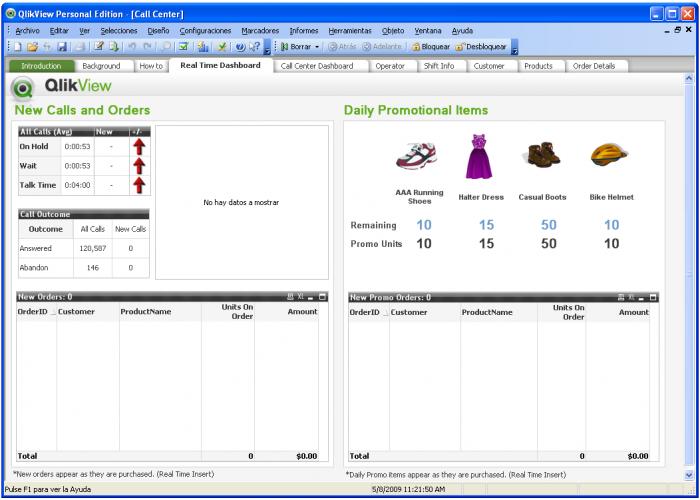Select the Answered outcome row label
This screenshot has width=700, height=500.
tap(36, 249)
